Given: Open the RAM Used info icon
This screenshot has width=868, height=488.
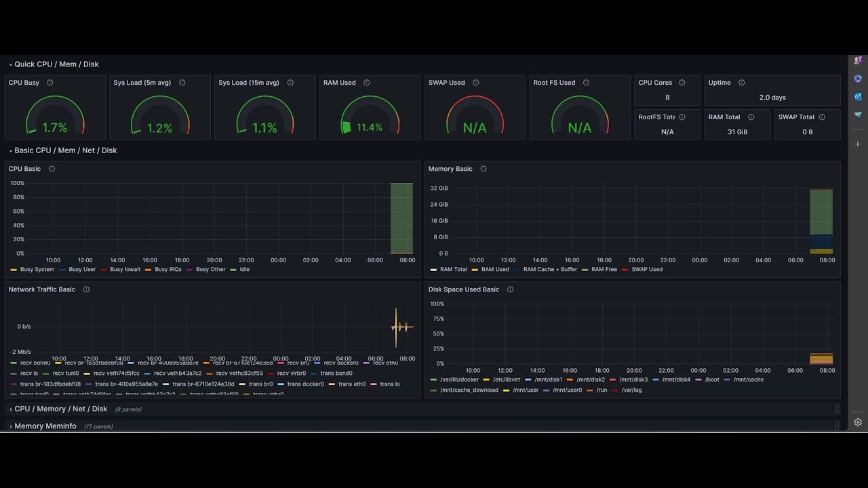Looking at the screenshot, I should point(367,83).
